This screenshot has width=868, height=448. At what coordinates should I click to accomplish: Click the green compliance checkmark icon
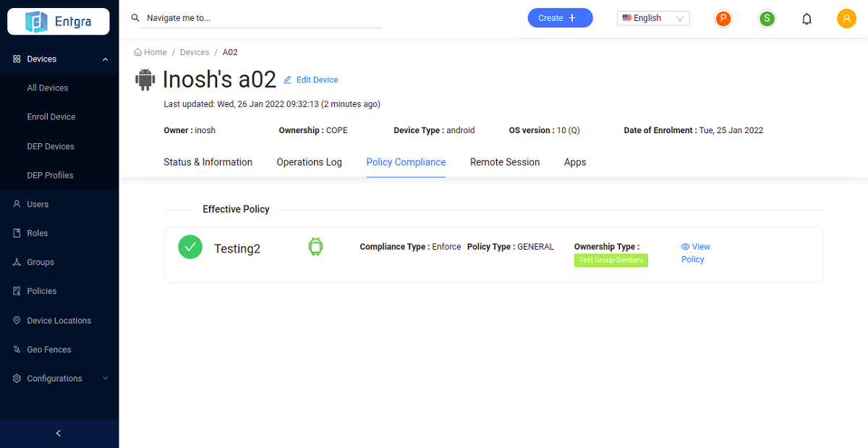click(190, 247)
